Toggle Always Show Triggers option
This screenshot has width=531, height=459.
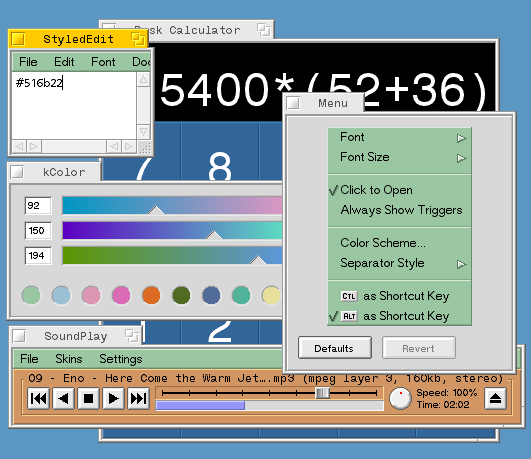tap(400, 210)
